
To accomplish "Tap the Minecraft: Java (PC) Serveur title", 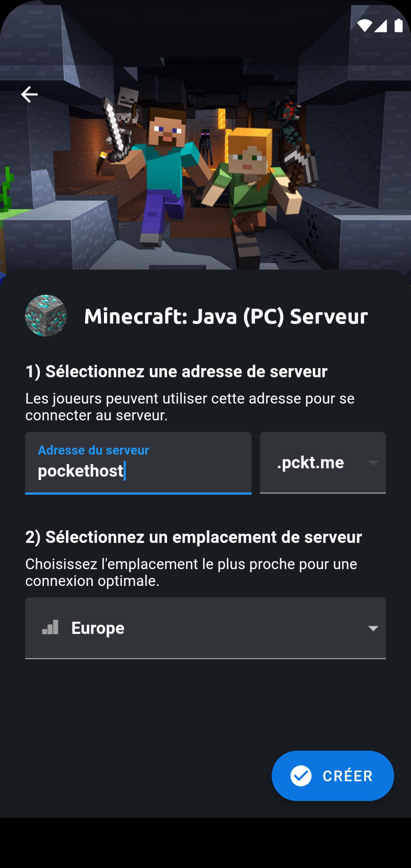I will point(226,316).
